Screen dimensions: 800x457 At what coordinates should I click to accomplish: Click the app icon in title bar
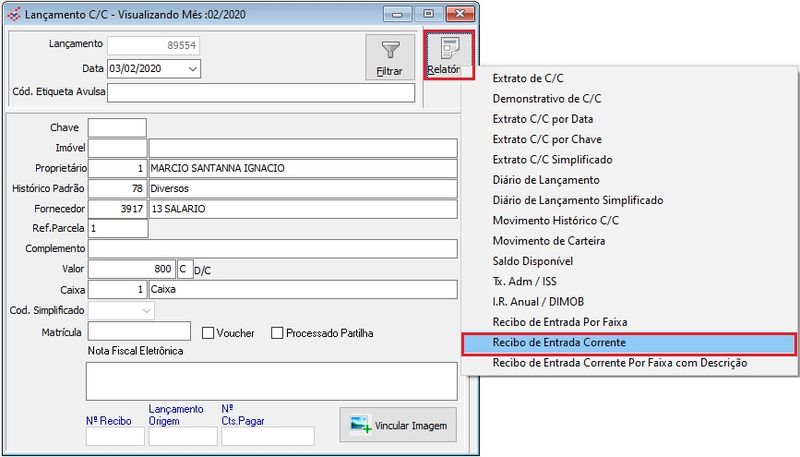pos(13,14)
